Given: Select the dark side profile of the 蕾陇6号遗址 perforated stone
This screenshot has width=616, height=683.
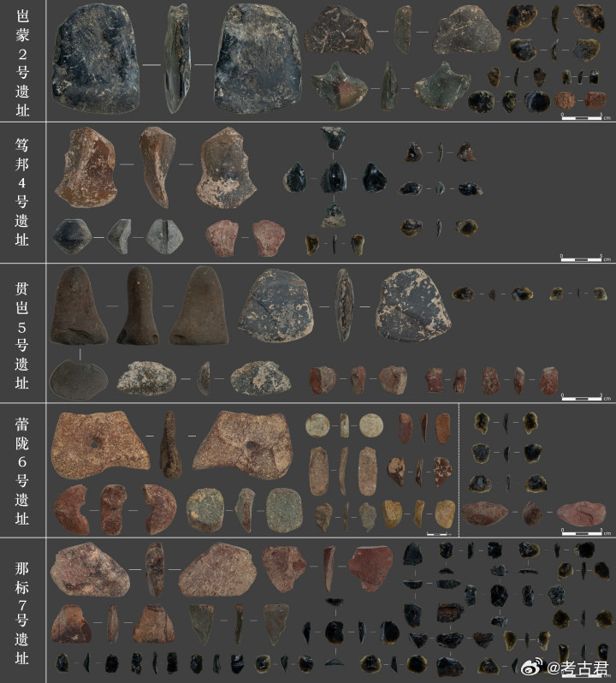Looking at the screenshot, I should coord(170,445).
